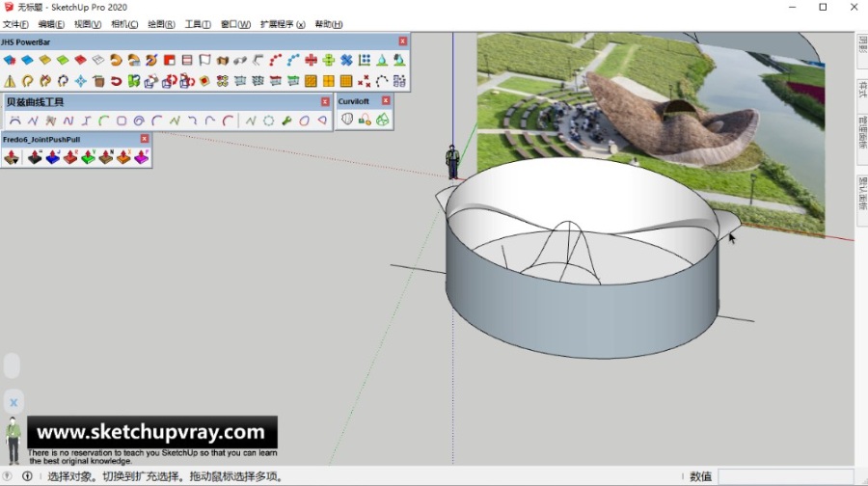This screenshot has width=868, height=486.
Task: Click the green arrows icon in JHS PowerBar
Action: (x=133, y=81)
